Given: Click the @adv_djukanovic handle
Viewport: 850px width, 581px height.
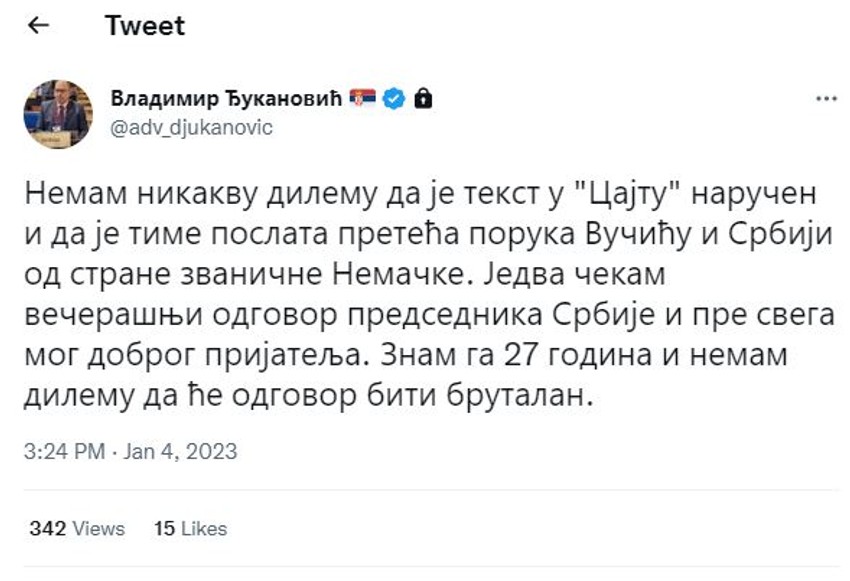Looking at the screenshot, I should (x=191, y=128).
